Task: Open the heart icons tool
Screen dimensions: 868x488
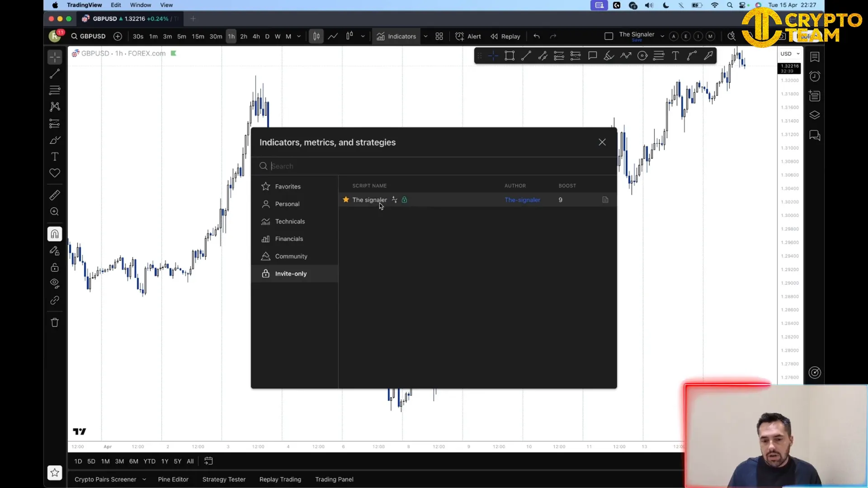Action: (x=55, y=173)
